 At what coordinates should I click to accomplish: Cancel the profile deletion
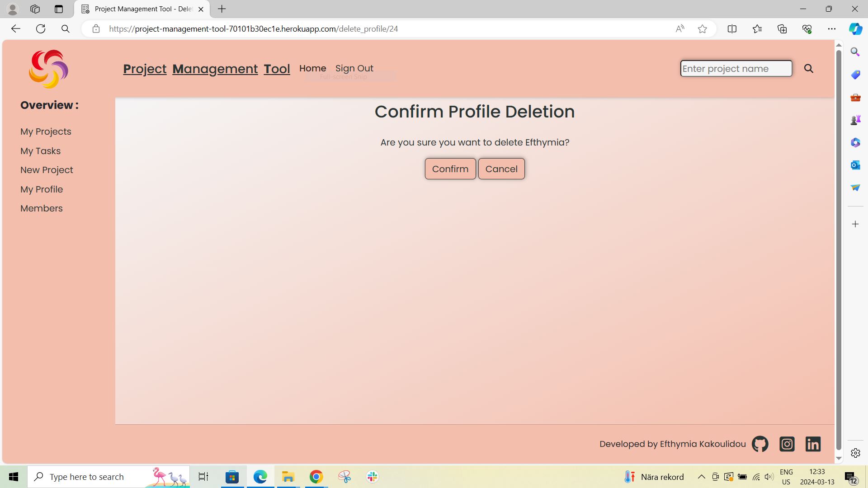coord(501,169)
